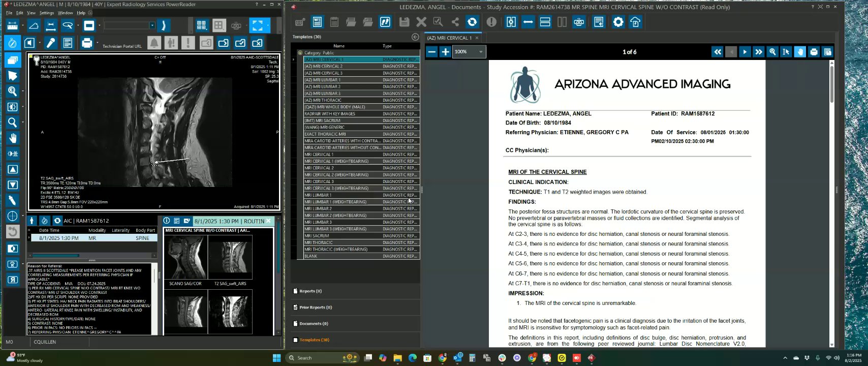Click the report preview vertical scrollbar
868x366 pixels.
click(x=831, y=203)
